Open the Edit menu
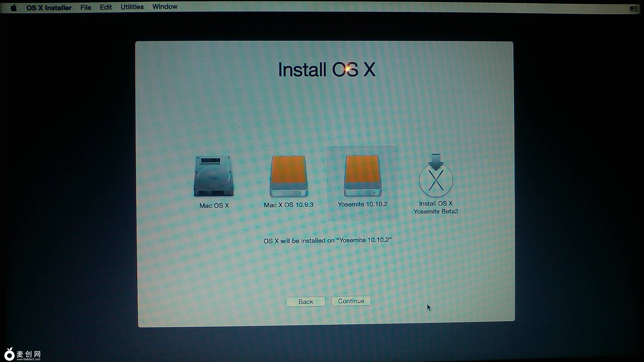This screenshot has height=362, width=644. coord(106,7)
